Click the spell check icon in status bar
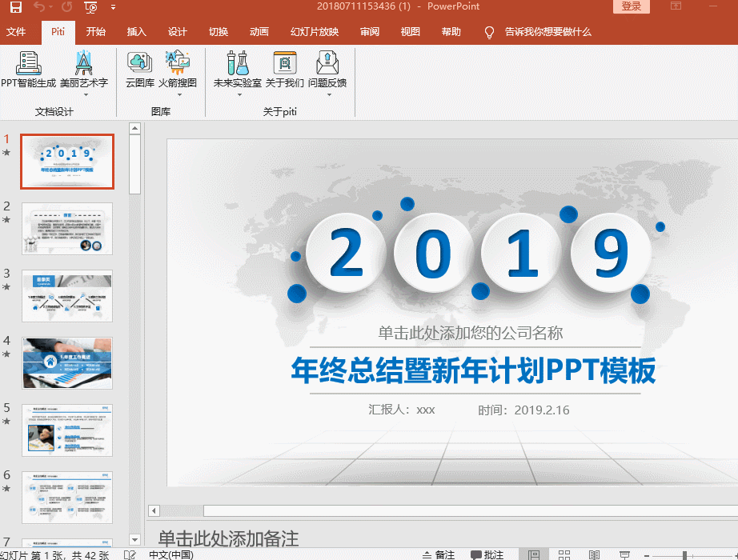This screenshot has height=560, width=738. 130,555
